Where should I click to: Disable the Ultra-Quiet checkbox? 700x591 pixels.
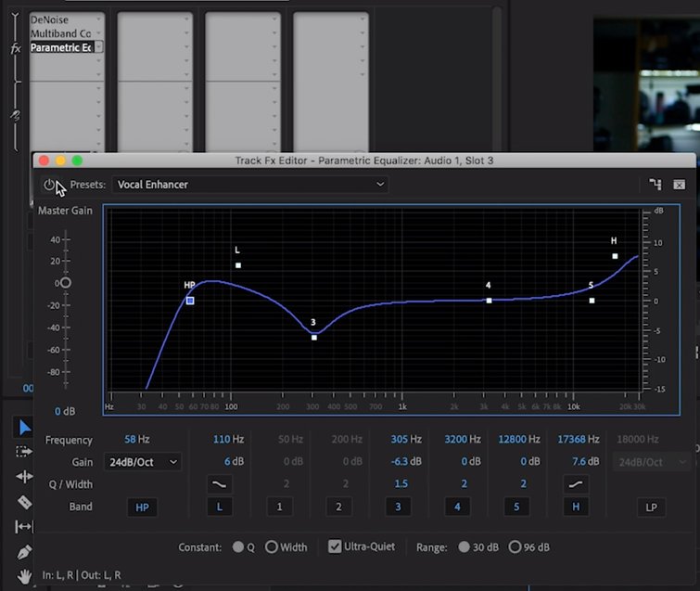[x=335, y=547]
